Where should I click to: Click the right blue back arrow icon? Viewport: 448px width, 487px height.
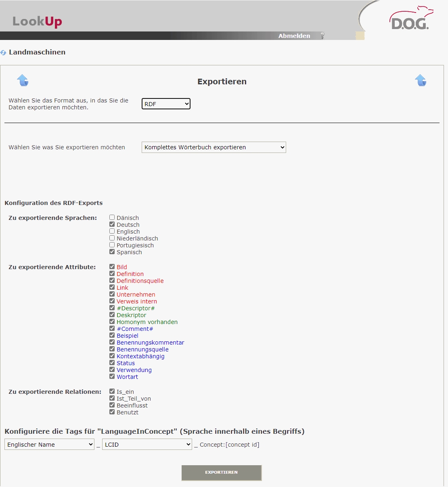tap(421, 80)
